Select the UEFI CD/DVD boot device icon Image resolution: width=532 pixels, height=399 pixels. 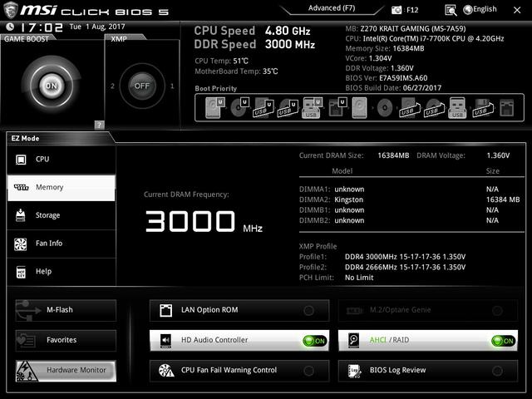tap(239, 107)
